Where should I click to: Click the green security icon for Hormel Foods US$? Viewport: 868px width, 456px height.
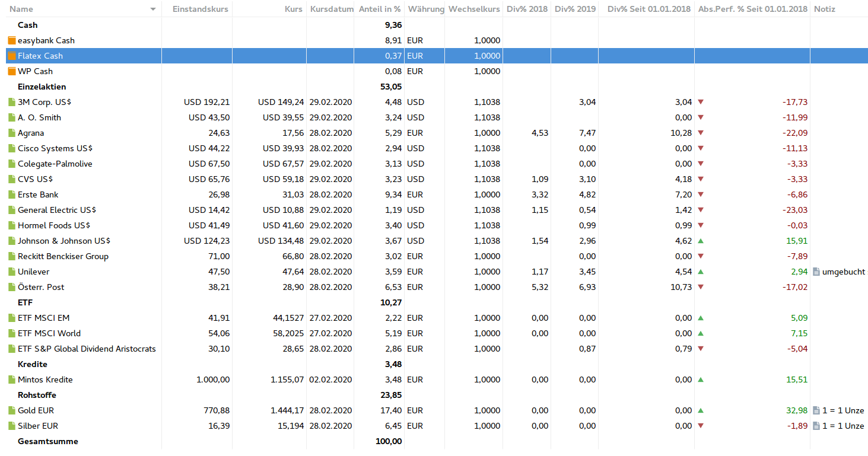click(12, 225)
